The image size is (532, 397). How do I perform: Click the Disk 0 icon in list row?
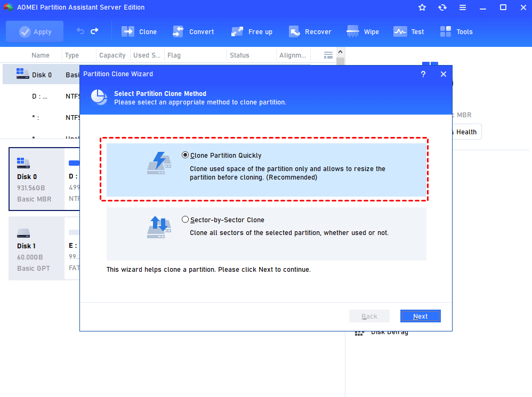tap(23, 74)
